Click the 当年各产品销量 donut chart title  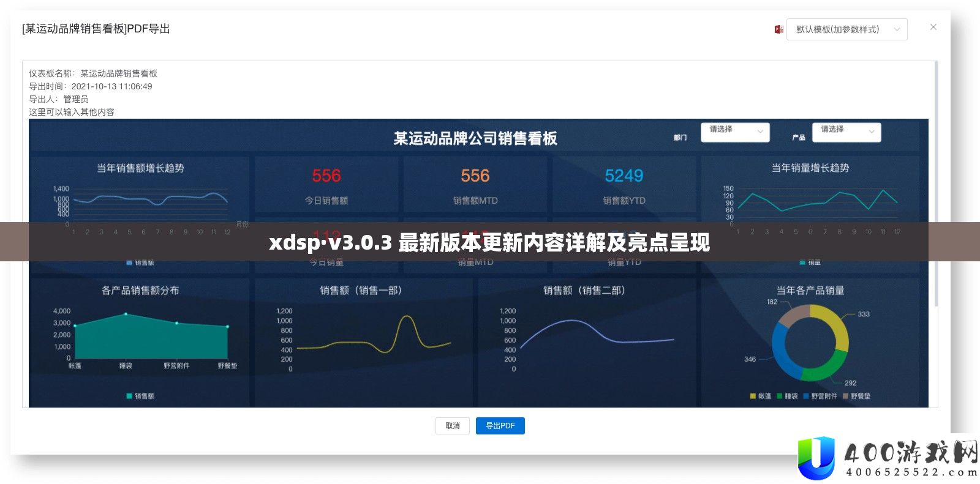[x=810, y=291]
